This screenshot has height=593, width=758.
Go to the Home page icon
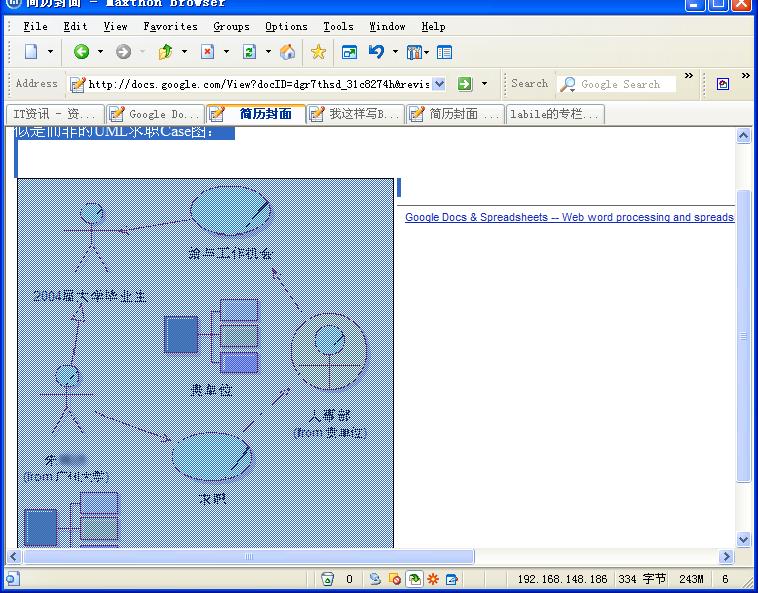tap(288, 52)
